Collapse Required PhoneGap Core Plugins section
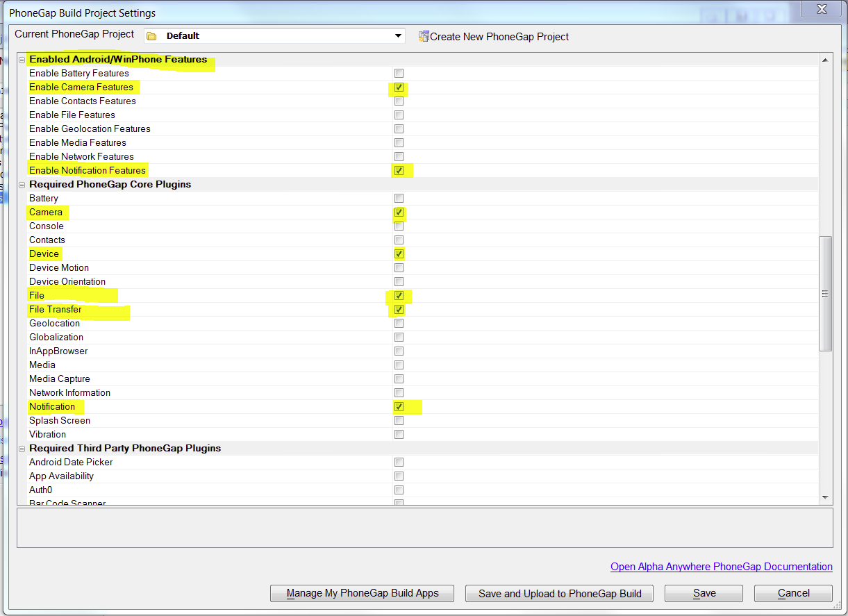Viewport: 848px width, 616px height. click(x=22, y=185)
